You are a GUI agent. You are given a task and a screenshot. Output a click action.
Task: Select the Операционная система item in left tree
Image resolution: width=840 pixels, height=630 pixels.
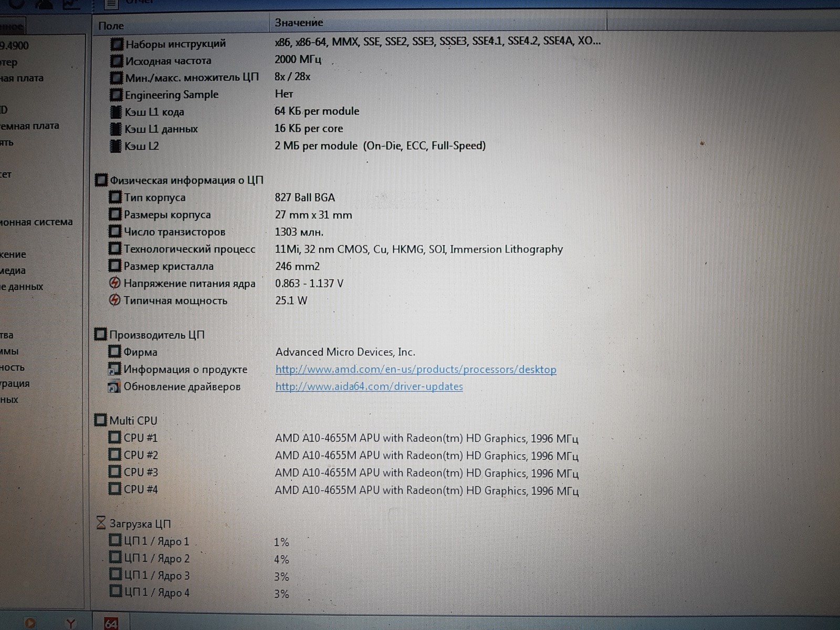tap(36, 222)
